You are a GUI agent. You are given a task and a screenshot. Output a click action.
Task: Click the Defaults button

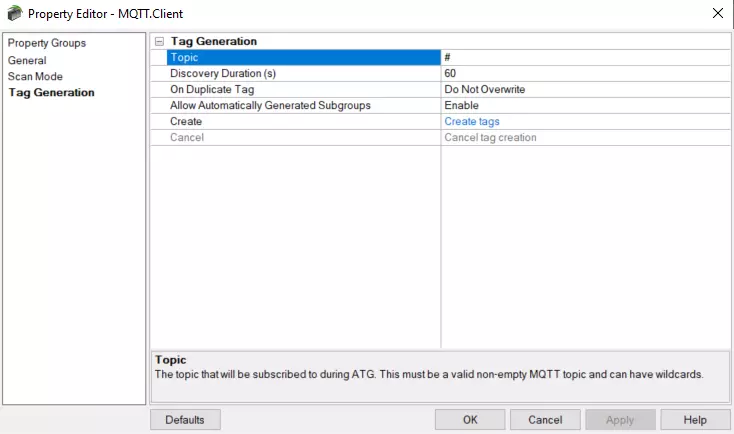(x=185, y=419)
